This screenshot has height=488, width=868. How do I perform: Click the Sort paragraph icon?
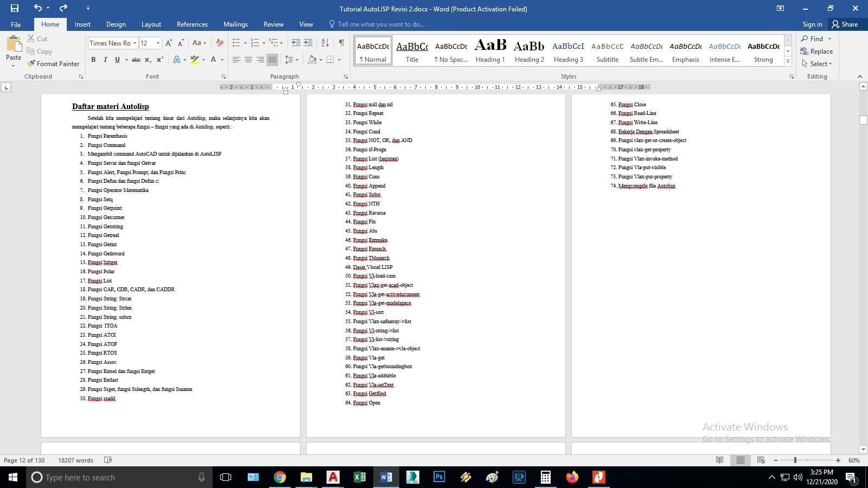click(325, 43)
